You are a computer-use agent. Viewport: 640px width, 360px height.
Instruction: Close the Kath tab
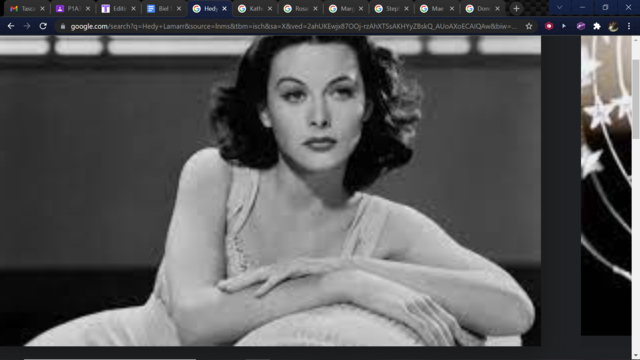pos(270,9)
